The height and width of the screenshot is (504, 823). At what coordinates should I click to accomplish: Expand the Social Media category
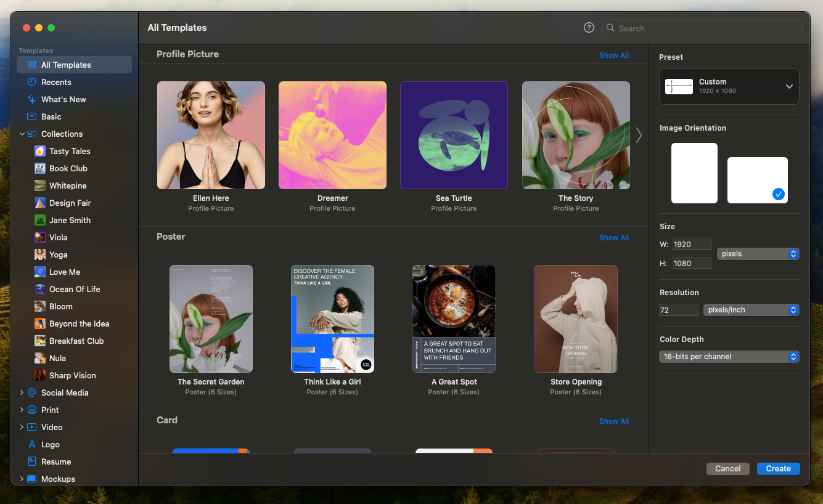click(22, 392)
